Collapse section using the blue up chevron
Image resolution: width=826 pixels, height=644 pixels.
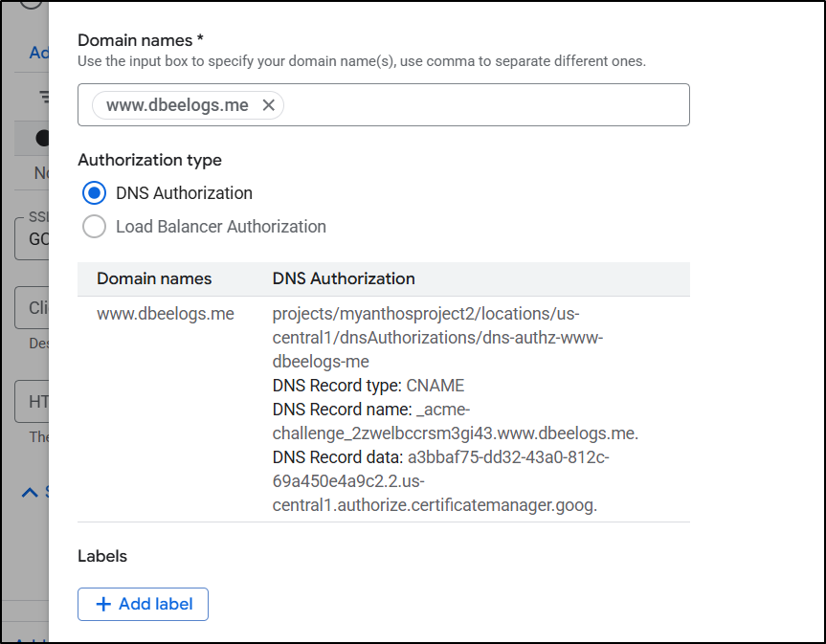31,492
